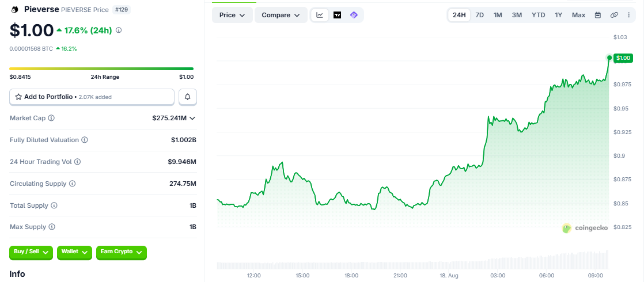Click the green $1.00 current price chart marker

[x=623, y=58]
